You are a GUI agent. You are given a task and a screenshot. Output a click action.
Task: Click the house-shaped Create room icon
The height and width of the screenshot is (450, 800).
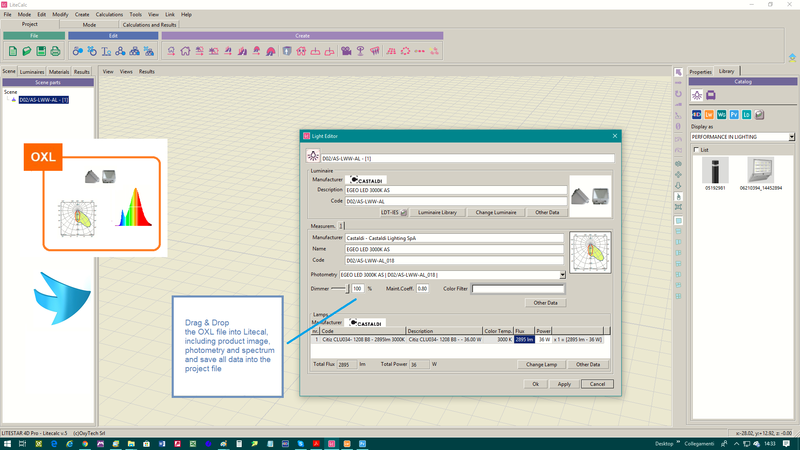[x=185, y=51]
